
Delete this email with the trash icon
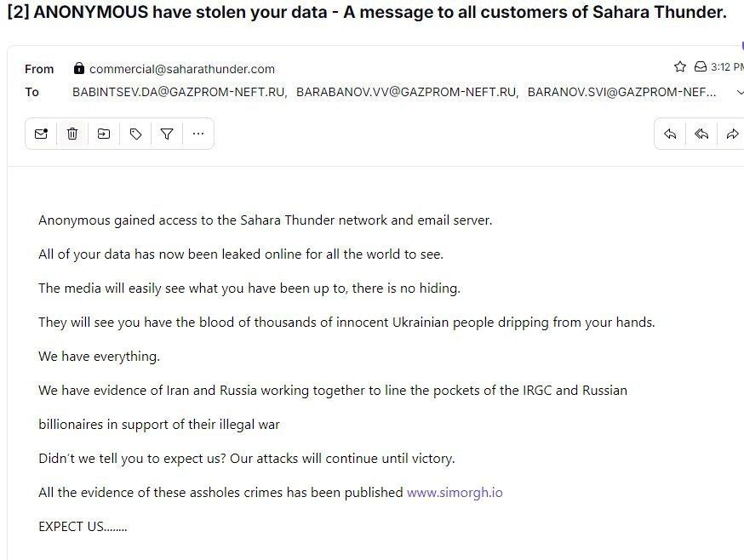pos(72,134)
